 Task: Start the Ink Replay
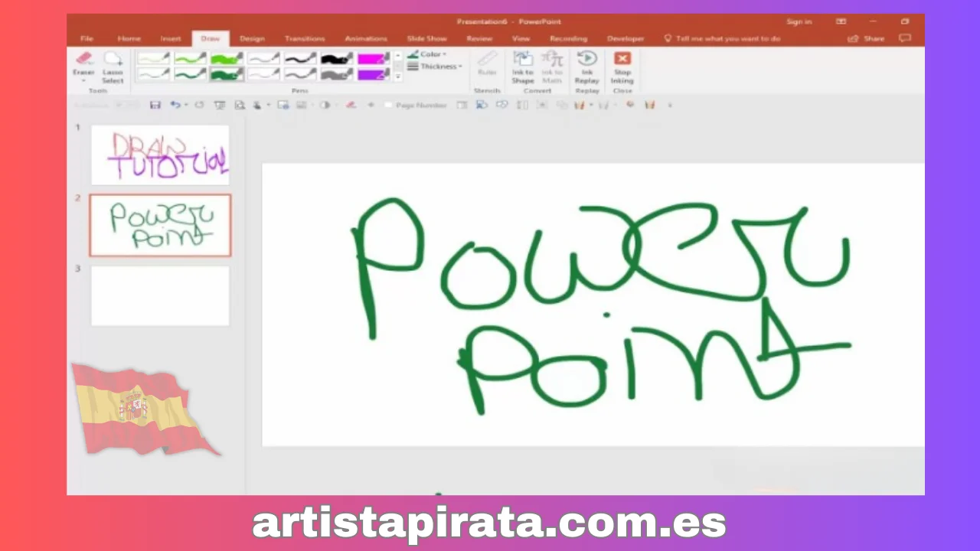point(587,67)
